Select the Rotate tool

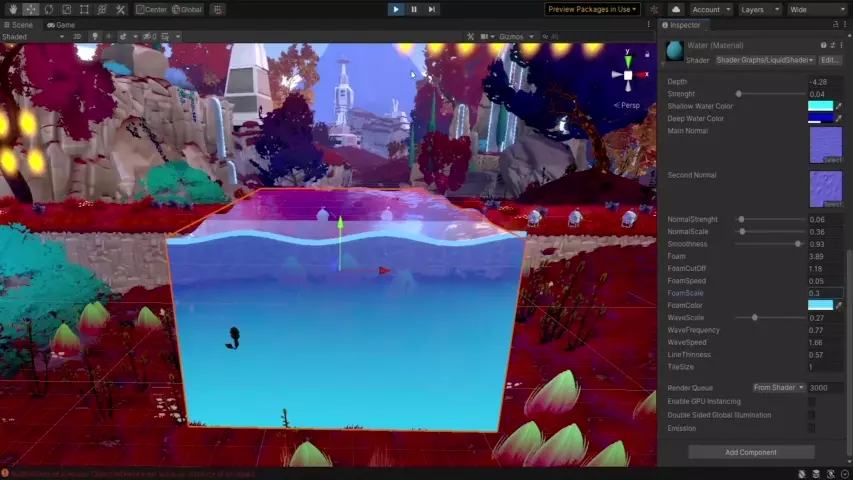click(48, 9)
